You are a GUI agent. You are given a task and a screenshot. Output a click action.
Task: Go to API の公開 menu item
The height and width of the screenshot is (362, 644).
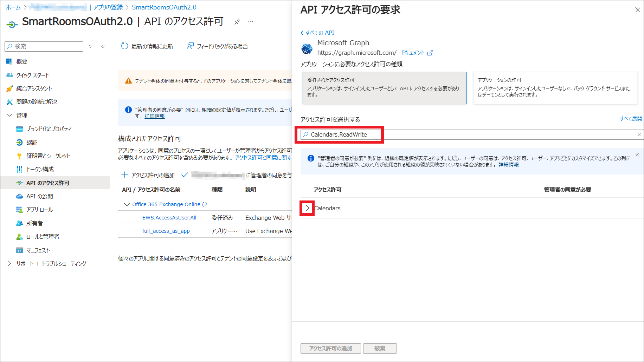coord(39,196)
